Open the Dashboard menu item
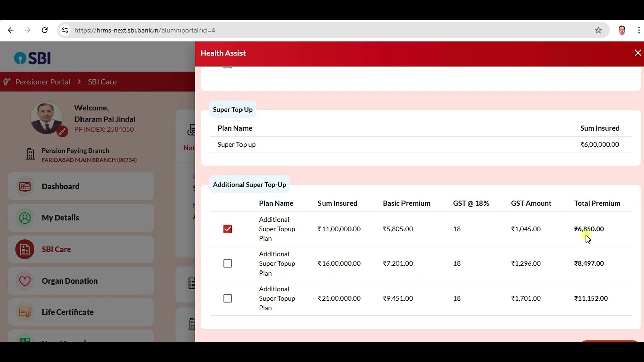The image size is (644, 362). coord(81,187)
